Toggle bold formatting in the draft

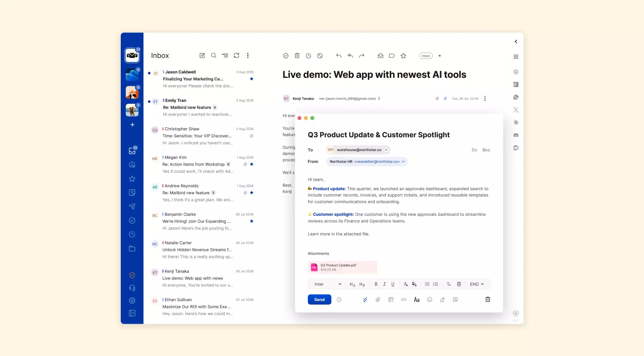point(376,284)
